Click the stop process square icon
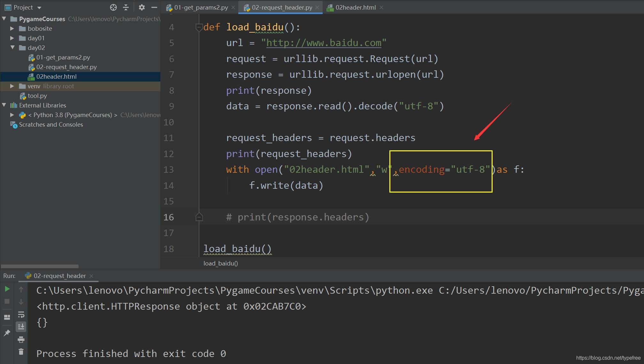Viewport: 644px width, 364px height. tap(7, 302)
